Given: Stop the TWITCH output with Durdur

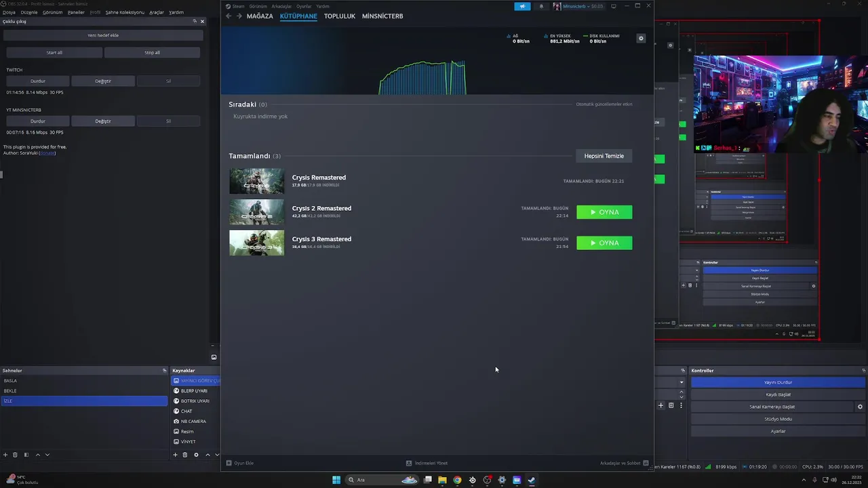Looking at the screenshot, I should pyautogui.click(x=37, y=81).
